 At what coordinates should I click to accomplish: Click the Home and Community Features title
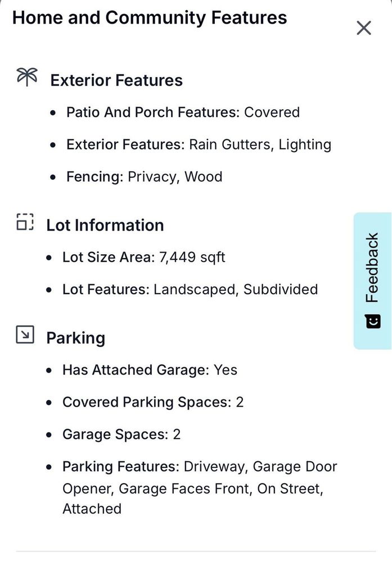click(x=150, y=17)
